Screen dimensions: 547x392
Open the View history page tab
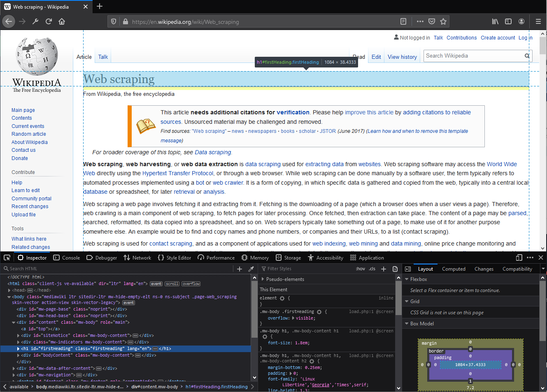(x=402, y=57)
